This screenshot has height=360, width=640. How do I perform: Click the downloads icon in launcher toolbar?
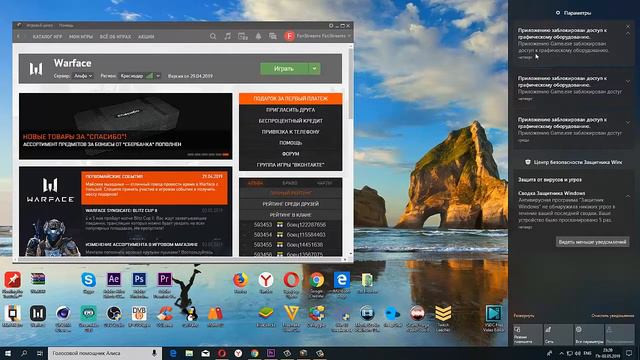pos(243,36)
